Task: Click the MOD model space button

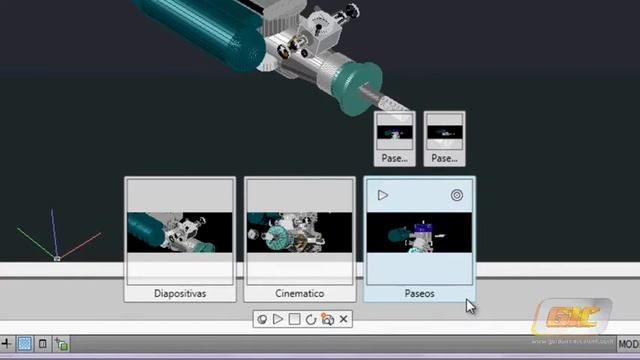Action: 629,344
